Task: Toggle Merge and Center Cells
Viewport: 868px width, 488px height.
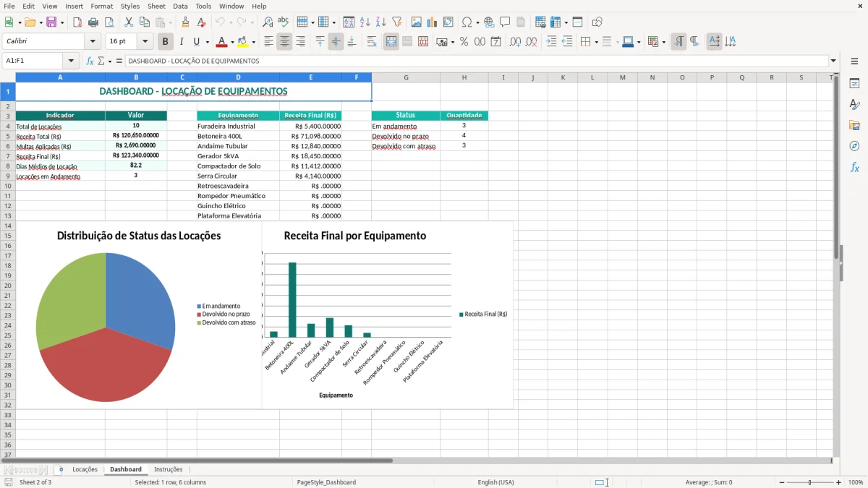Action: tap(391, 42)
